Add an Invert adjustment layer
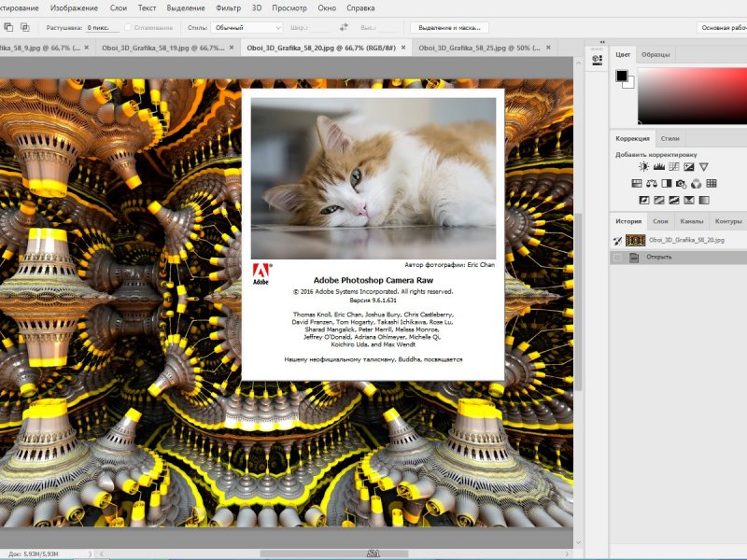 (644, 200)
